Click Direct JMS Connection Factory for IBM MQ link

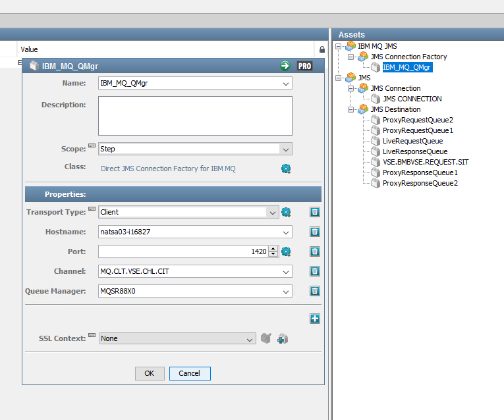pos(168,169)
